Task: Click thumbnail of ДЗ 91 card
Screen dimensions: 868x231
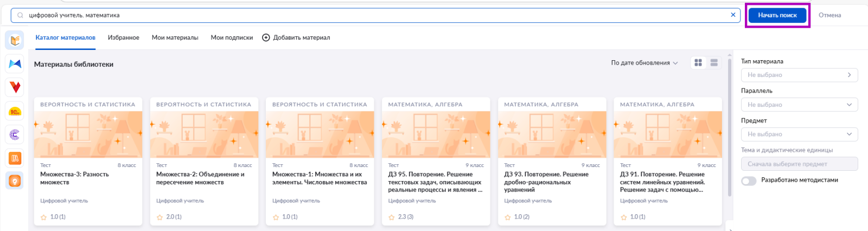Action: point(668,134)
